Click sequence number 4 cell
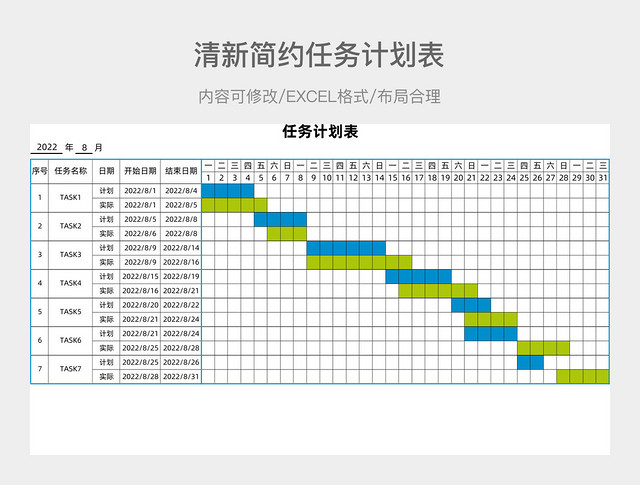The height and width of the screenshot is (485, 640). (40, 283)
